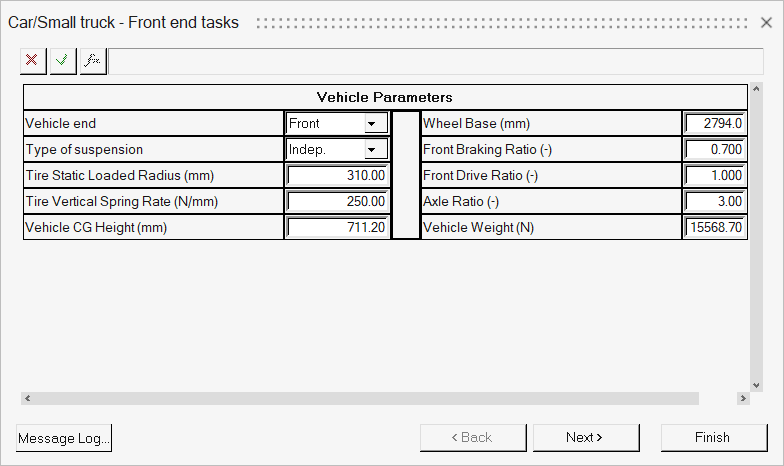Click the formula entry bar
Viewport: 784px width, 466px height.
(x=428, y=61)
